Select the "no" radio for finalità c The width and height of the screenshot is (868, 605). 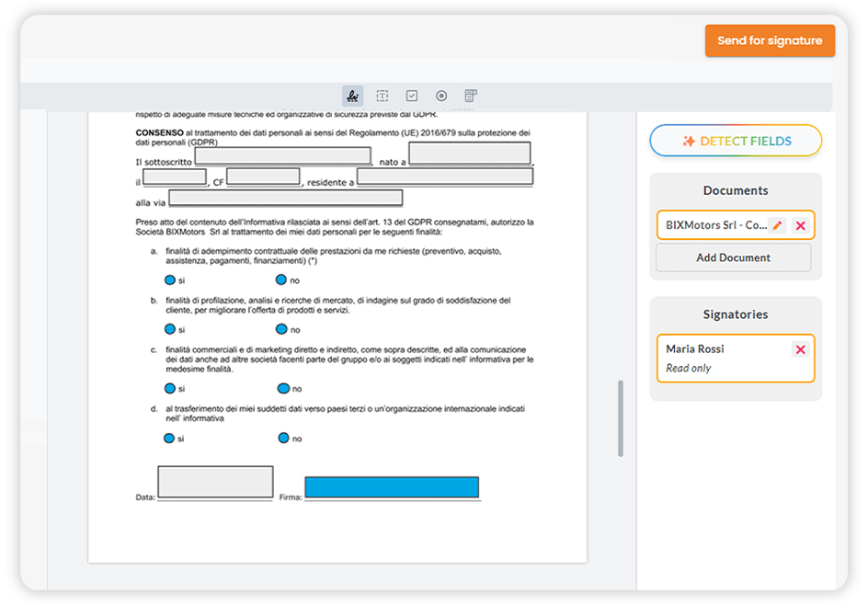[283, 390]
